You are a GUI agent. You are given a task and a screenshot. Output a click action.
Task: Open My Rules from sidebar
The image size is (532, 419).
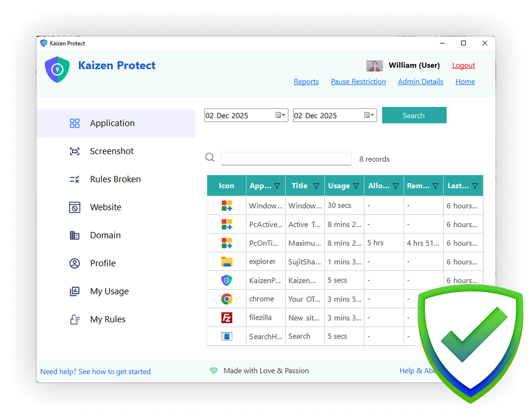tap(108, 319)
